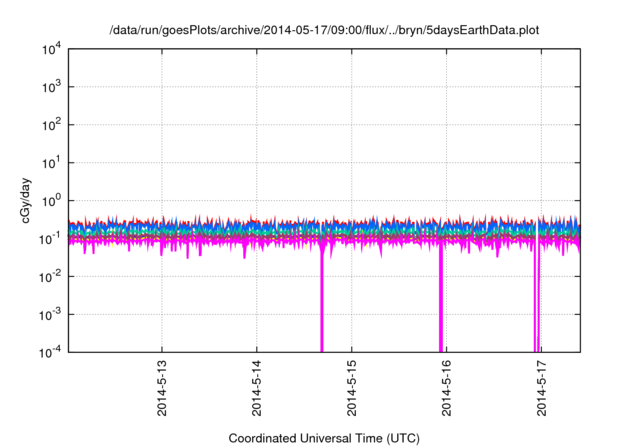Viewport: 640px width, 448px height.
Task: Click the 10^-4 y-axis tick label
Action: [50, 353]
